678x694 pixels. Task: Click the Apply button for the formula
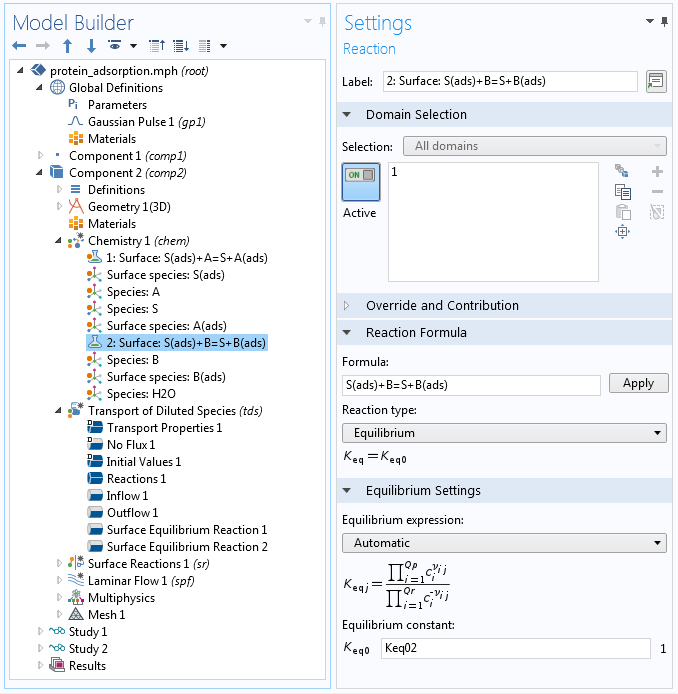pyautogui.click(x=638, y=383)
